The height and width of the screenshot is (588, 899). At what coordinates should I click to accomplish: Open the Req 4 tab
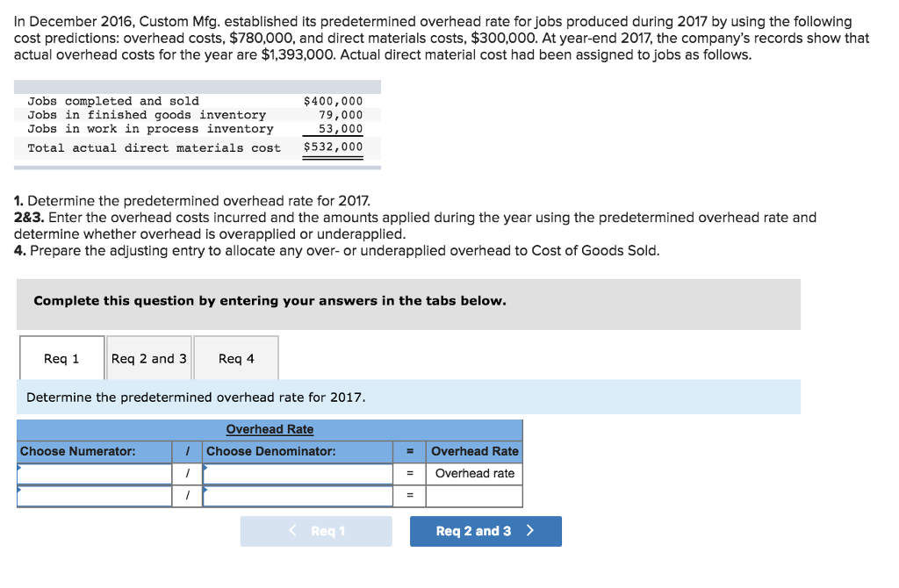234,358
